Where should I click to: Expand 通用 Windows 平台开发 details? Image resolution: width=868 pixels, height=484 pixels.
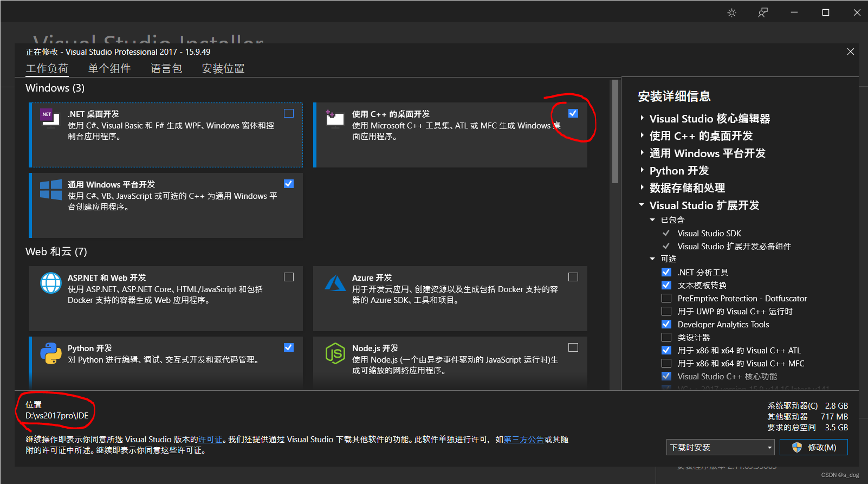642,153
